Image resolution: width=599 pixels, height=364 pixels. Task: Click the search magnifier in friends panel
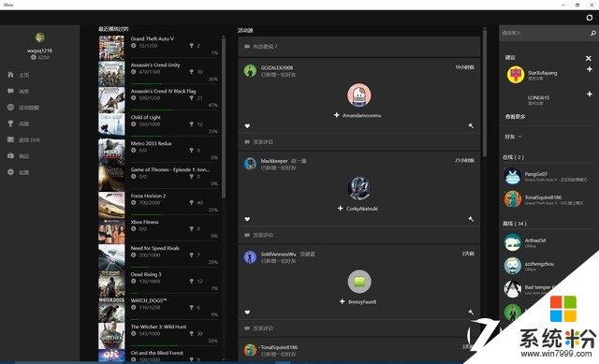592,34
